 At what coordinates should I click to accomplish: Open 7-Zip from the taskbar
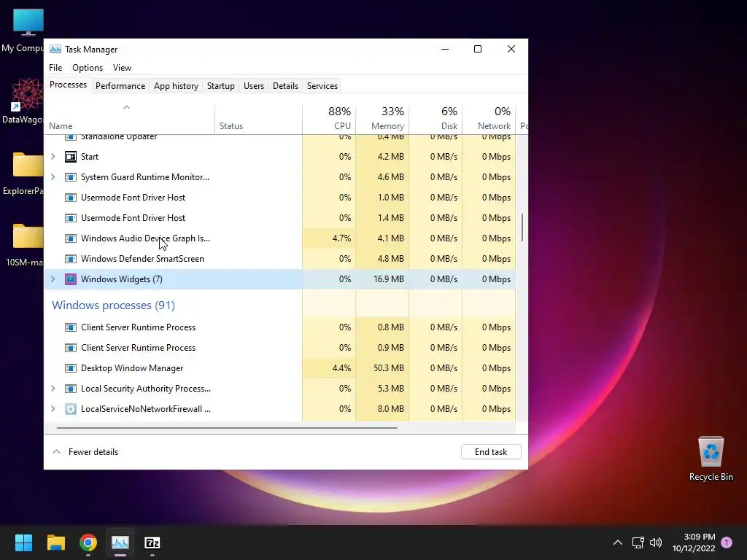pyautogui.click(x=152, y=542)
